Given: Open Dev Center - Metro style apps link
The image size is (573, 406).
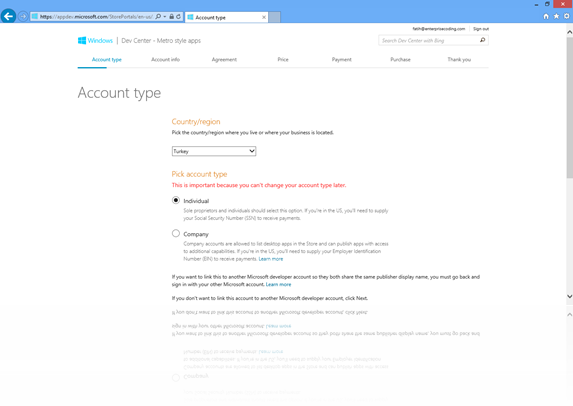Looking at the screenshot, I should pos(161,41).
